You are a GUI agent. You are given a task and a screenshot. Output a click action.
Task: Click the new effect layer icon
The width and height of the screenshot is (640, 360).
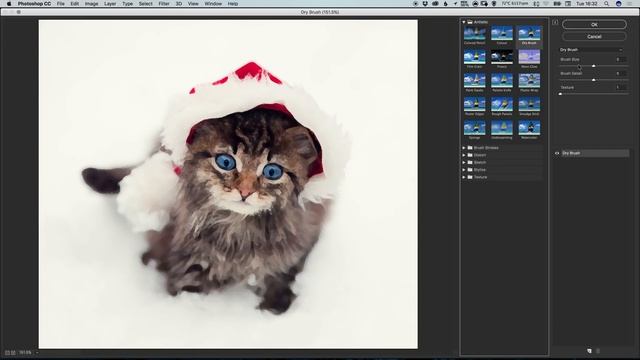pos(589,351)
